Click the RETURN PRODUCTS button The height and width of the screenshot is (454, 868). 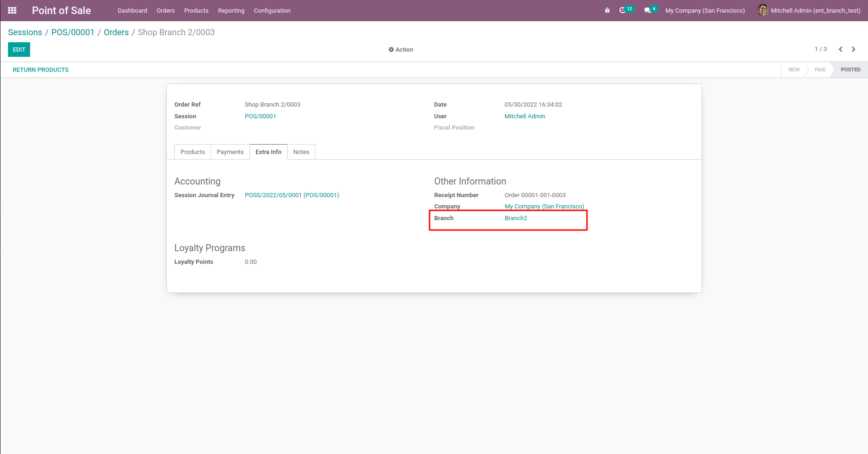point(40,70)
